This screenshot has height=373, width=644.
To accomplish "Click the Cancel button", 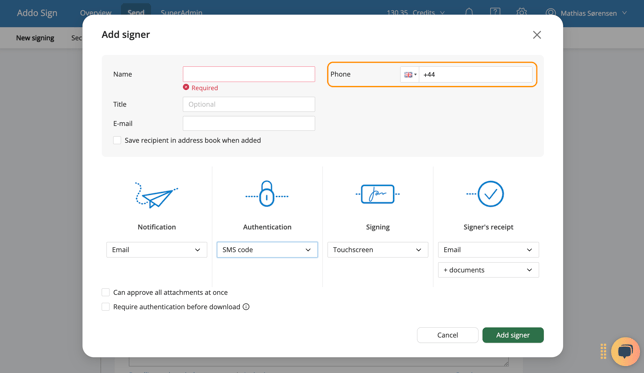I will pos(447,335).
